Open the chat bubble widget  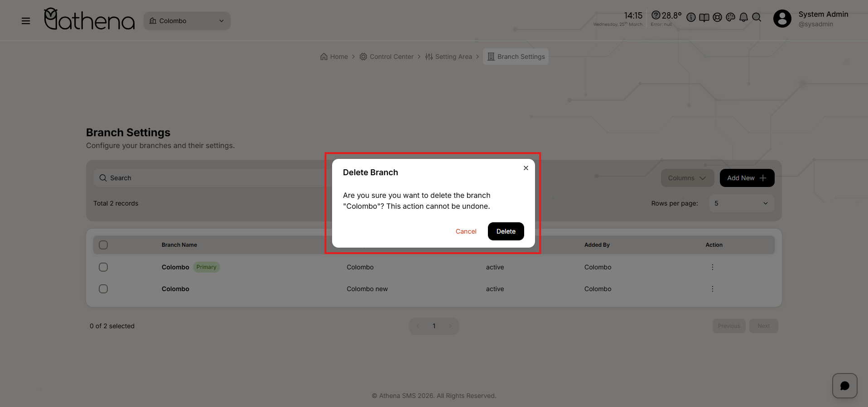coord(844,386)
